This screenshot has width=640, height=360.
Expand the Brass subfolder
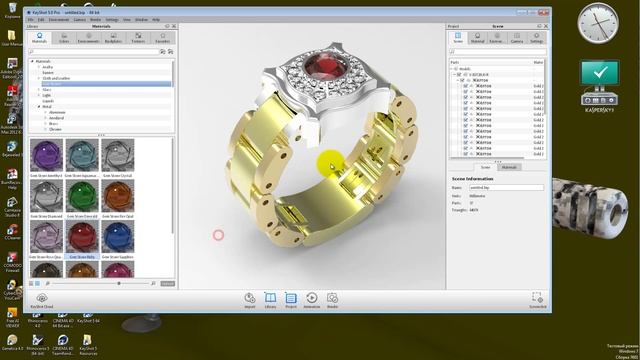click(x=45, y=124)
